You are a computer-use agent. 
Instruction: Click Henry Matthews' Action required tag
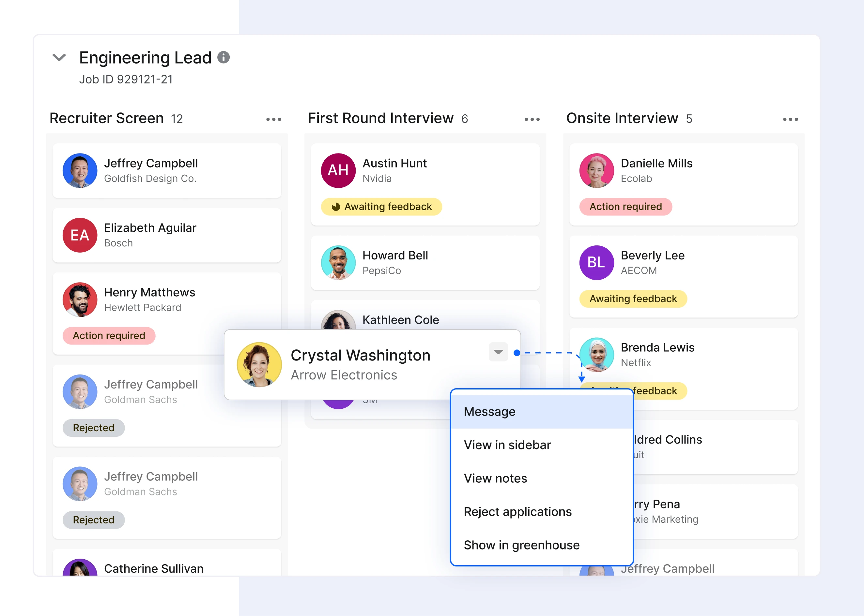[109, 336]
